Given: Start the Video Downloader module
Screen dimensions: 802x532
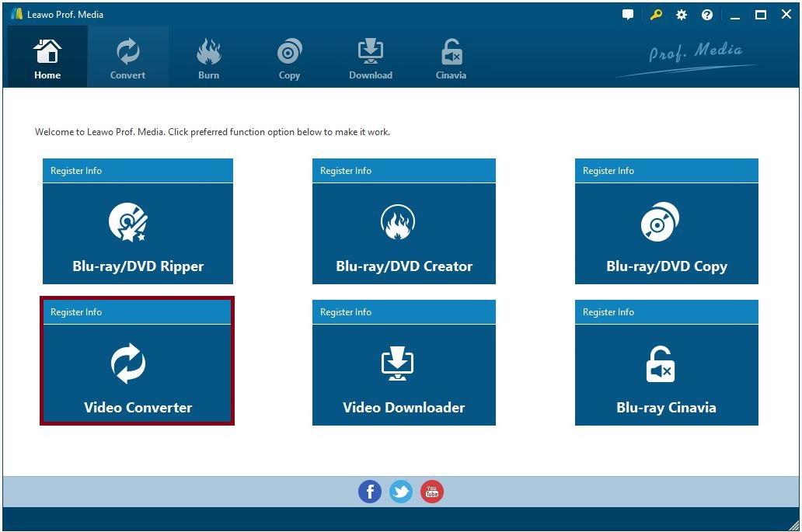Looking at the screenshot, I should pos(403,374).
